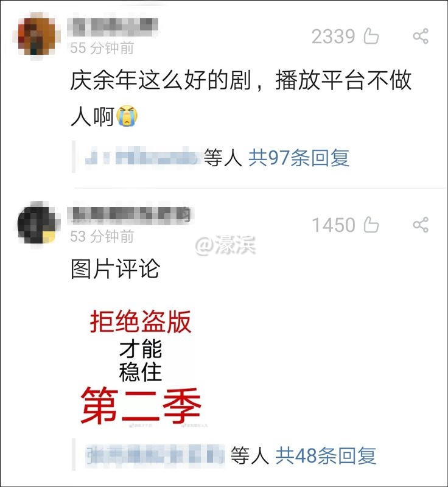The image size is (448, 487).
Task: Tap the 53 分钟前 timestamp
Action: 102,236
